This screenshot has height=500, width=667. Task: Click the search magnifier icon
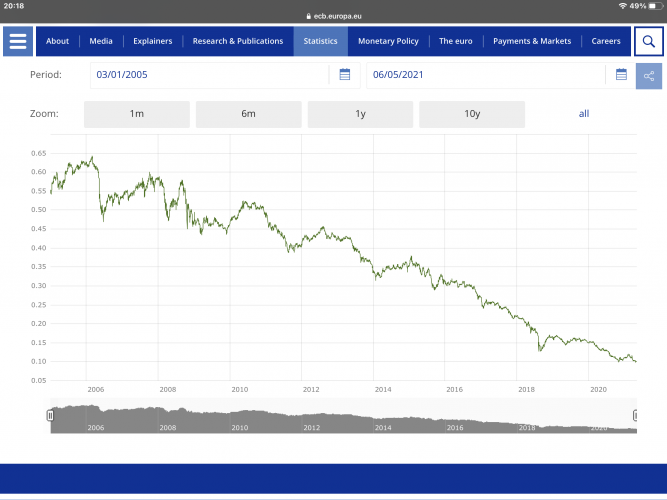(x=649, y=41)
